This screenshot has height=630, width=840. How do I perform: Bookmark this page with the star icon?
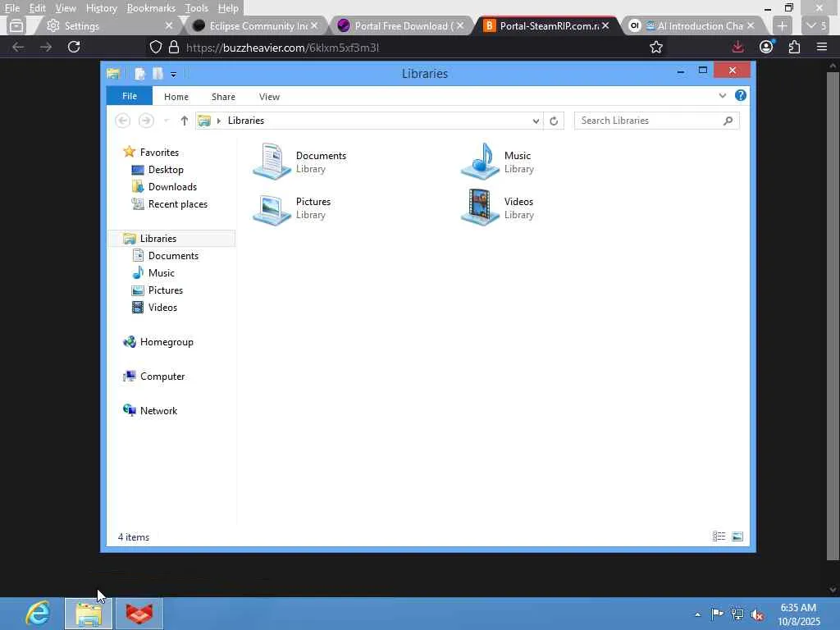click(655, 47)
